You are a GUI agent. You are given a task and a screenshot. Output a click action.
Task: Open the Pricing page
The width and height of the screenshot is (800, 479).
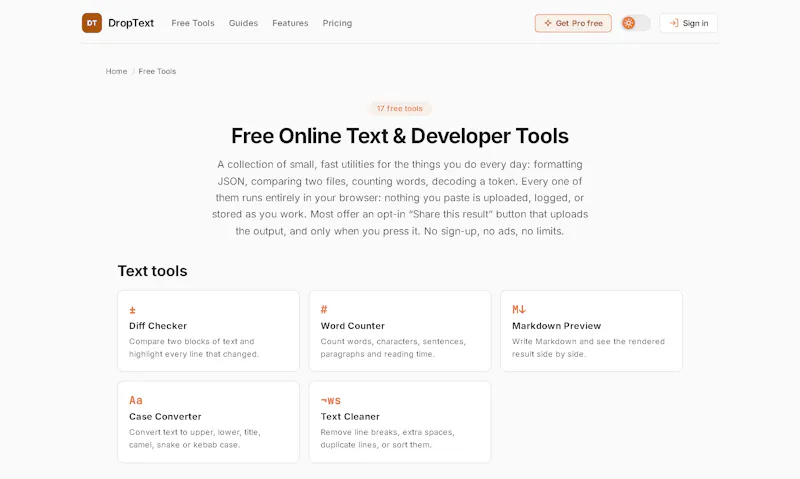[x=337, y=23]
